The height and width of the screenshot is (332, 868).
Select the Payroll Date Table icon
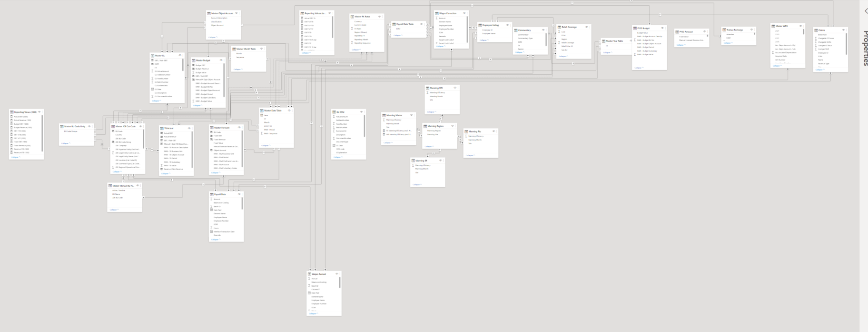pyautogui.click(x=394, y=24)
